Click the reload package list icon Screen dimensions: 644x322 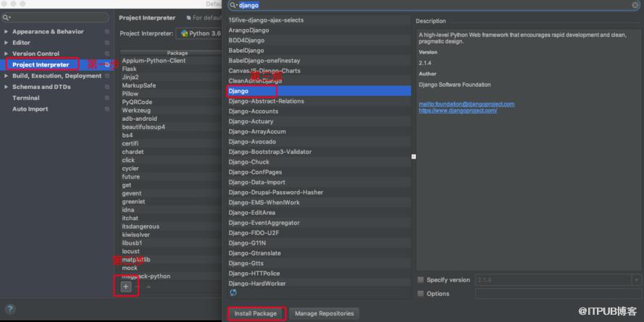(x=233, y=292)
